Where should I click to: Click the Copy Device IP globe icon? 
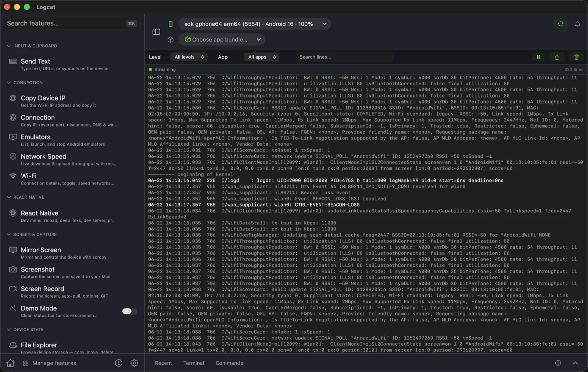pos(13,98)
